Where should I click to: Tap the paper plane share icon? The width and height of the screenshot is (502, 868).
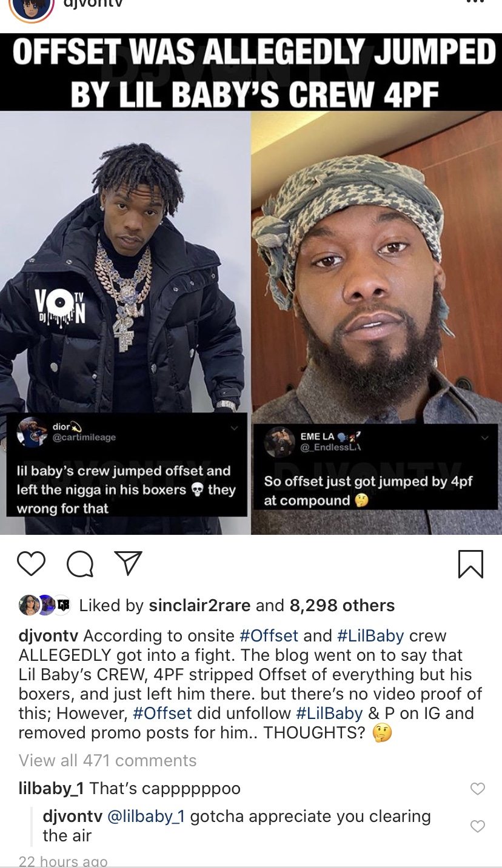tap(128, 563)
